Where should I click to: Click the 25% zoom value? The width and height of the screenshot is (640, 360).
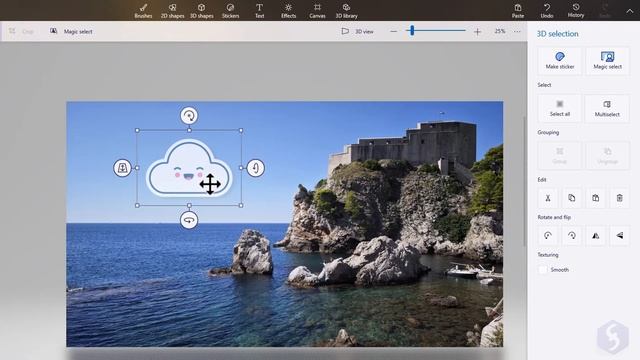tap(500, 31)
